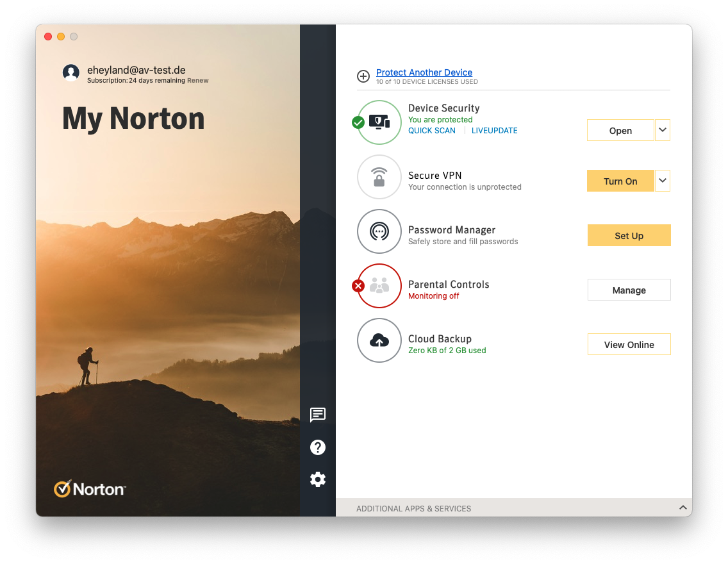Expand dropdown arrow next to Open button
The width and height of the screenshot is (728, 564).
click(663, 130)
